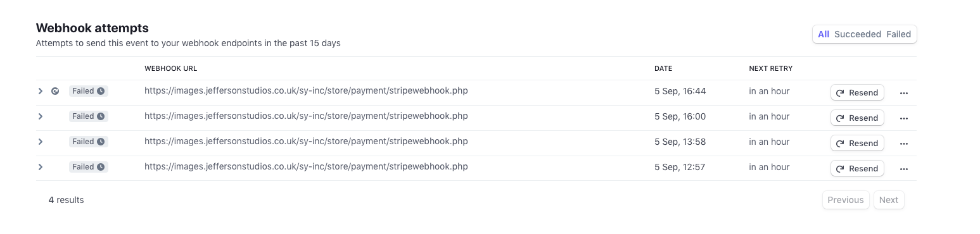Open more options for the 13:58 attempt

pyautogui.click(x=904, y=144)
